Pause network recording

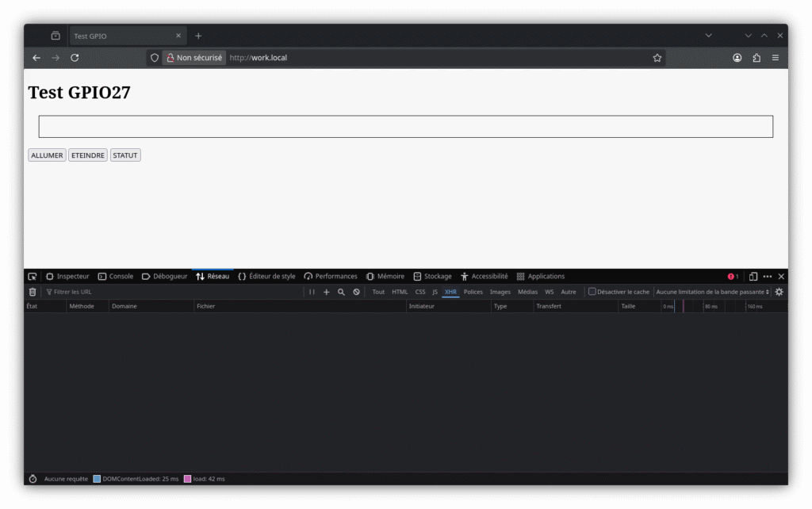click(312, 292)
